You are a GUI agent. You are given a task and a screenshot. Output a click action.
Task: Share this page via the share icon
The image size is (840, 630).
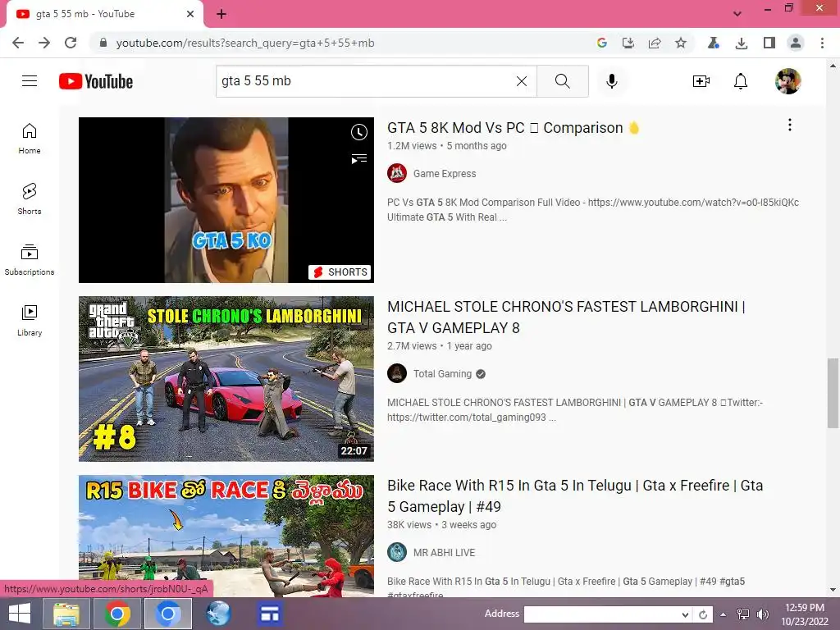pos(654,43)
